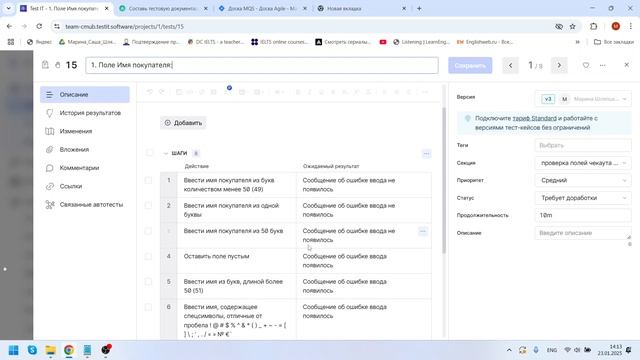This screenshot has width=640, height=360.
Task: Open the YouTube bookmark icon
Action: click(x=383, y=42)
